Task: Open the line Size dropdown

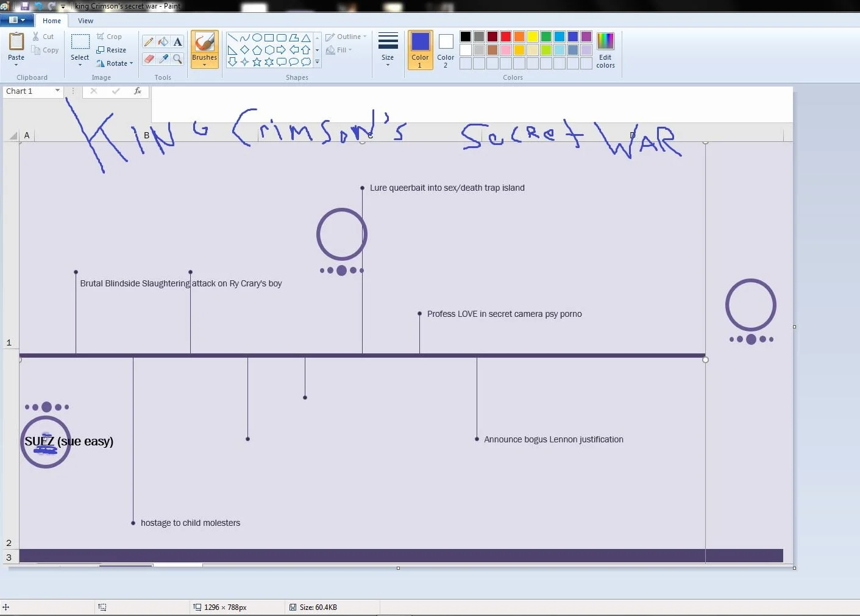Action: click(388, 49)
